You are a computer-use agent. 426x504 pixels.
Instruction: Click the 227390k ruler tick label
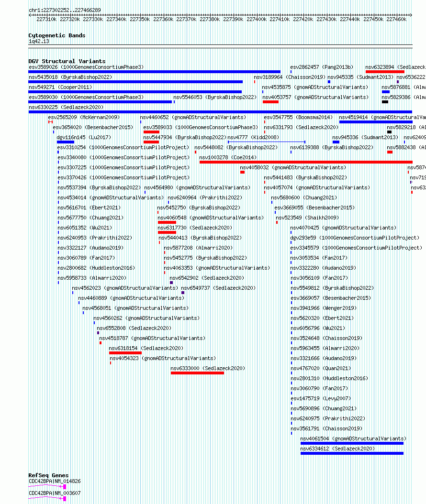[x=233, y=19]
